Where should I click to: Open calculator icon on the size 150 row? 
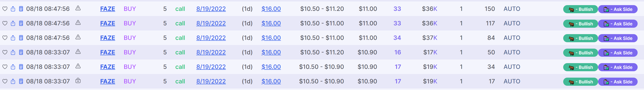[21, 9]
